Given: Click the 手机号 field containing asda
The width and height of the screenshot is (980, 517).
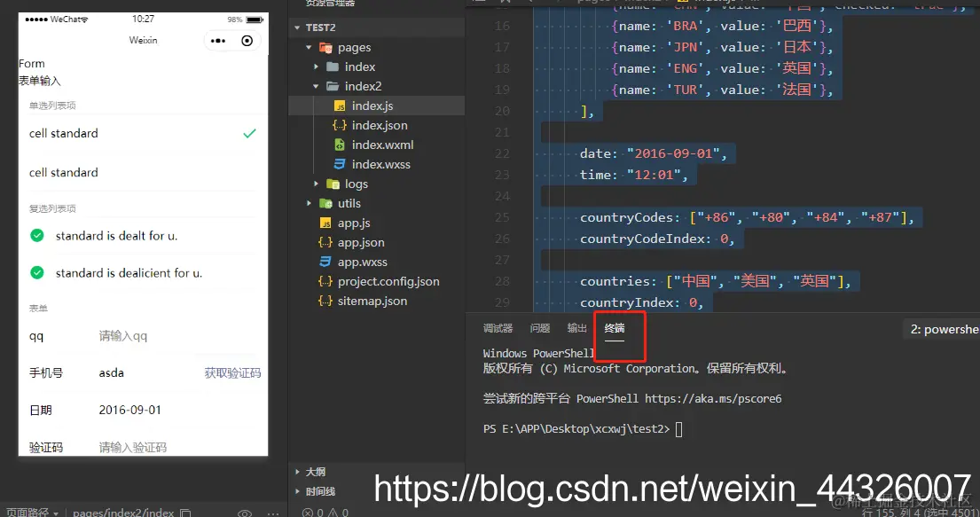Looking at the screenshot, I should (x=147, y=373).
